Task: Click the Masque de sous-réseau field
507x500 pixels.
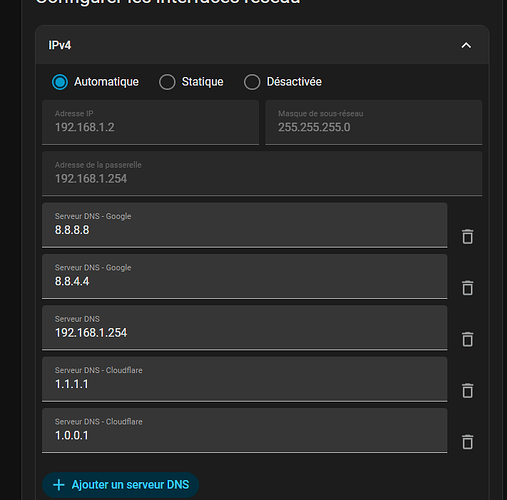Action: pyautogui.click(x=374, y=122)
